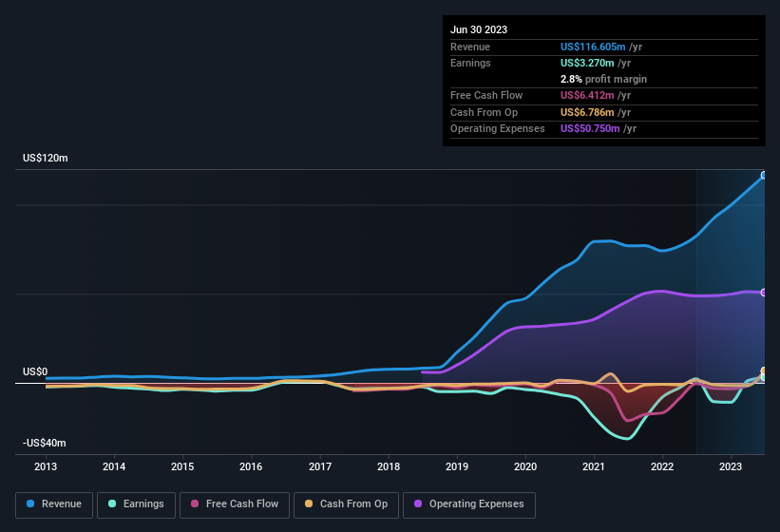
Task: Select the 2013 label on the x-axis
Action: [46, 466]
